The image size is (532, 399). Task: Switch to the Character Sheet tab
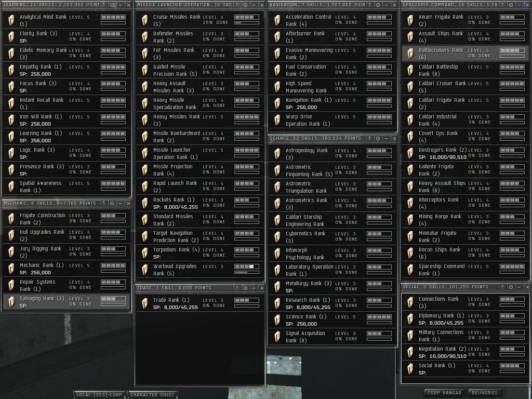[x=152, y=395]
